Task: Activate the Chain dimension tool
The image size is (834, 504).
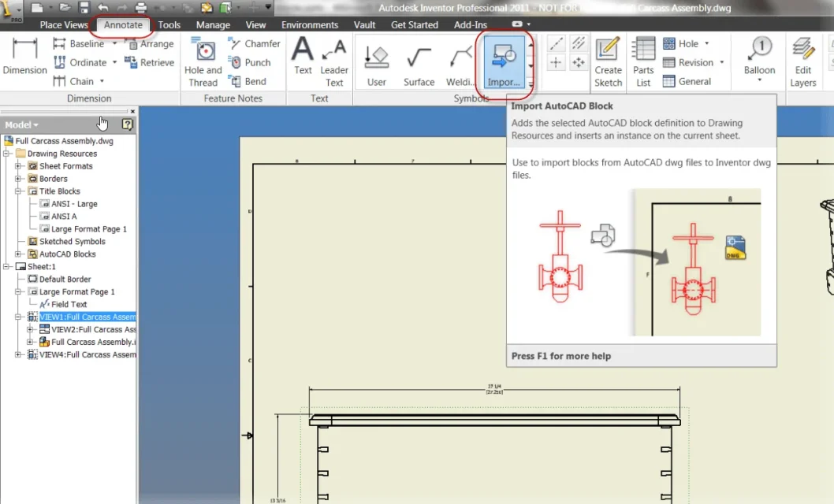Action: click(x=74, y=81)
